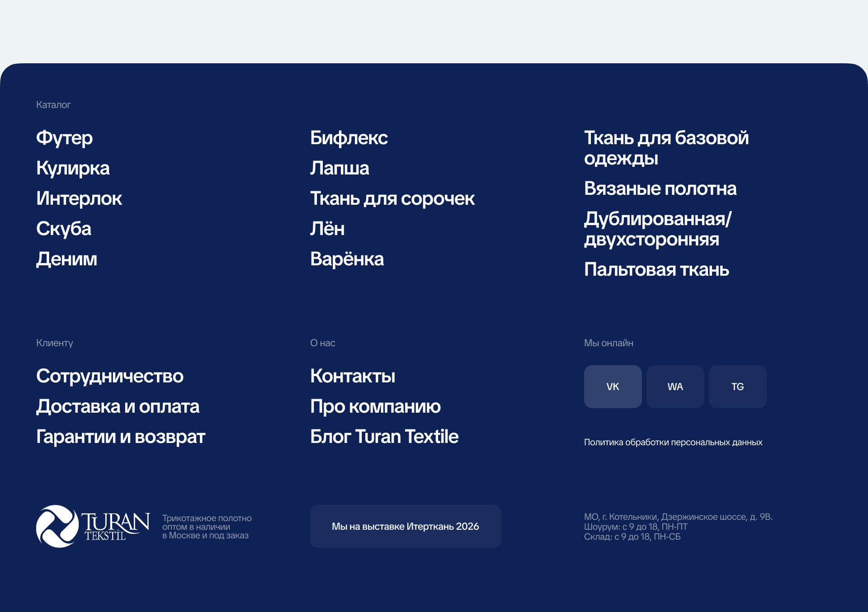Click the Мы на выставке Итерткань 2026 banner

pos(405,526)
